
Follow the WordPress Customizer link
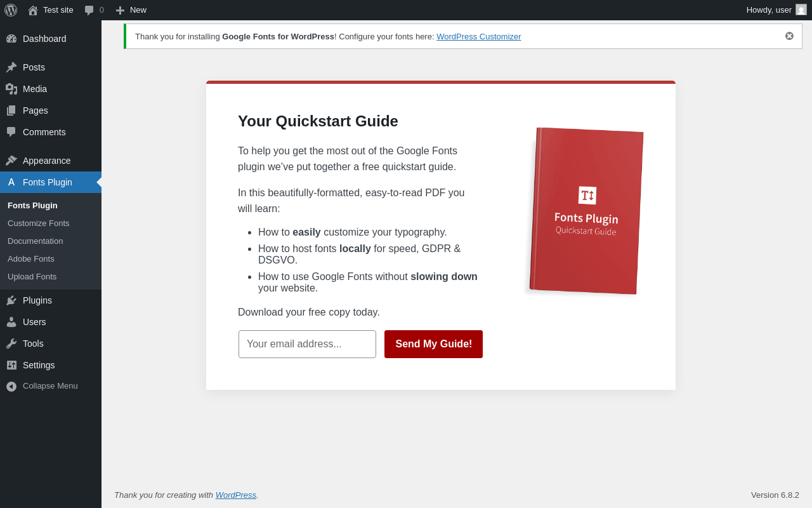pyautogui.click(x=479, y=37)
